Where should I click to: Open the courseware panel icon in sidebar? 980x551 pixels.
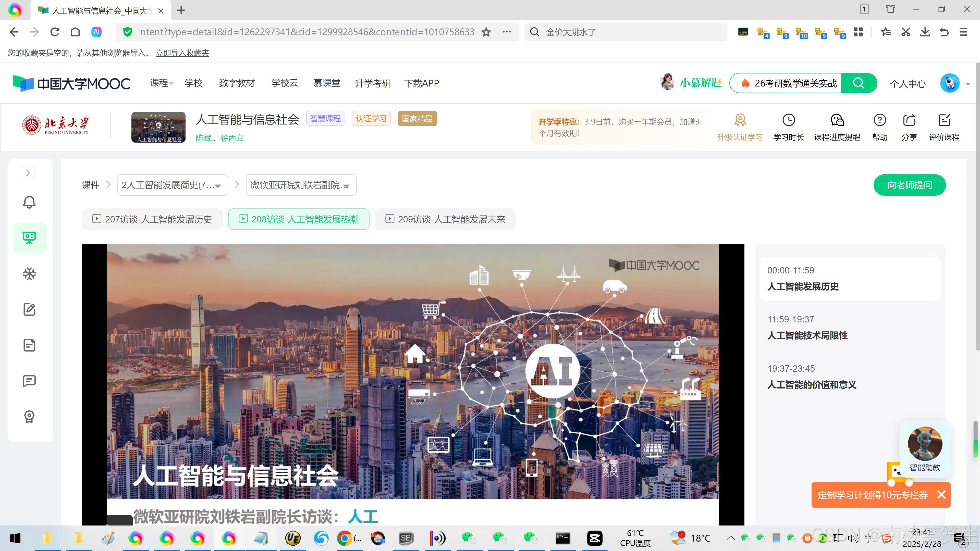click(x=30, y=237)
